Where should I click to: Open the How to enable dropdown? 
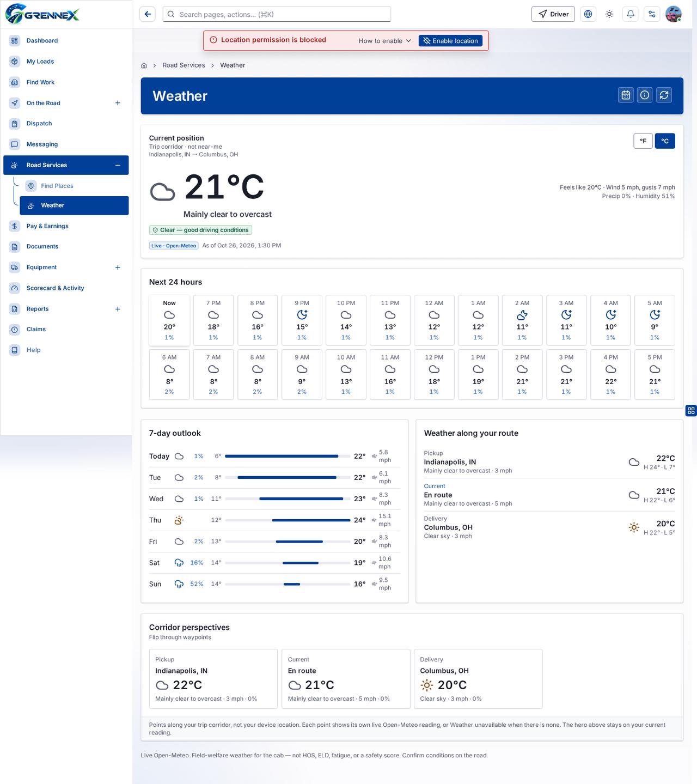[x=385, y=41]
